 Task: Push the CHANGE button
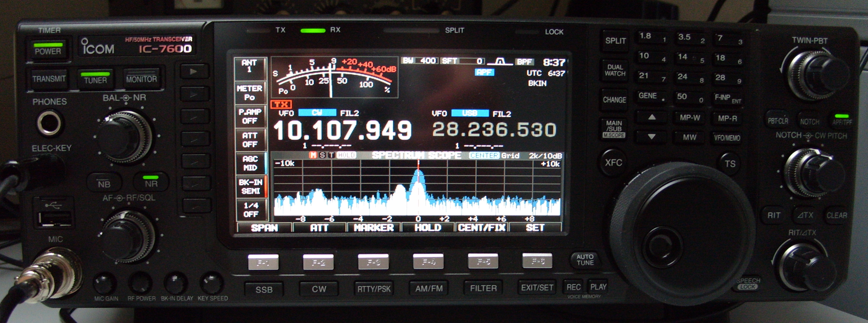pos(614,100)
